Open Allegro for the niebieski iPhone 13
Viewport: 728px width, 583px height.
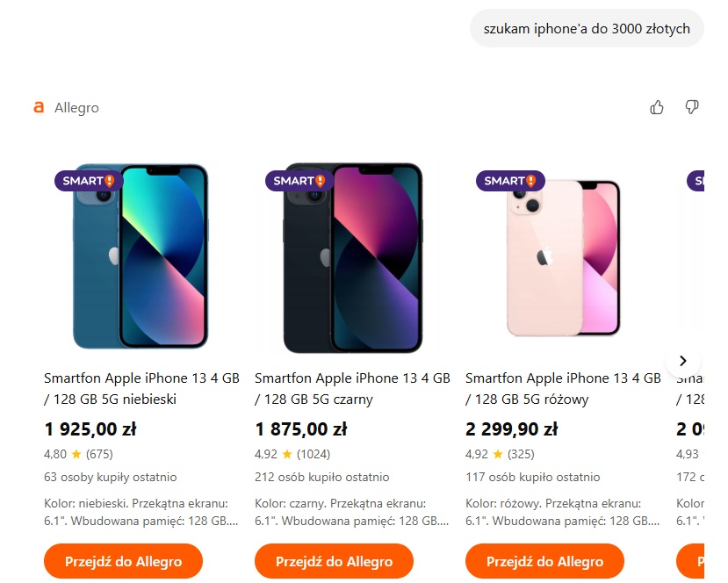point(123,561)
